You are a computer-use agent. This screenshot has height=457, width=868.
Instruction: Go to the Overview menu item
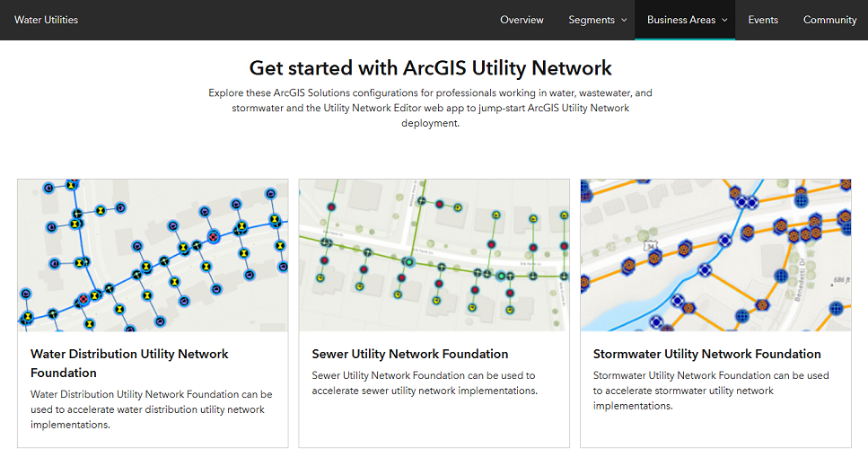coord(522,20)
